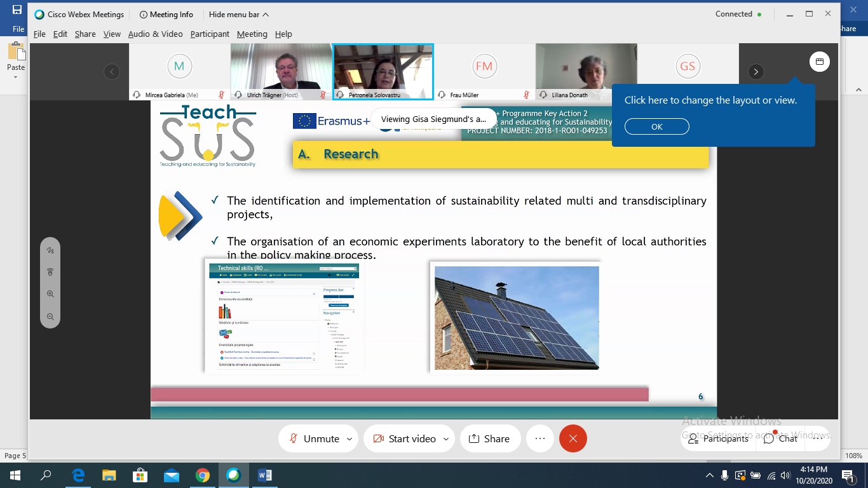Expand audio options arrow next to Unmute
The height and width of the screenshot is (488, 868).
[349, 438]
